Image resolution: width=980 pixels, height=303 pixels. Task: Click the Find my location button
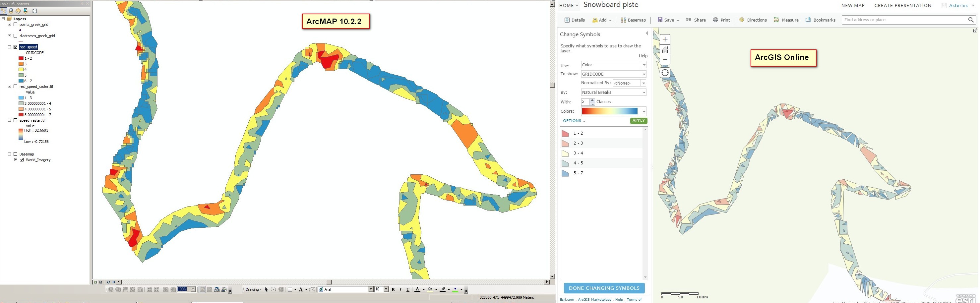point(665,73)
